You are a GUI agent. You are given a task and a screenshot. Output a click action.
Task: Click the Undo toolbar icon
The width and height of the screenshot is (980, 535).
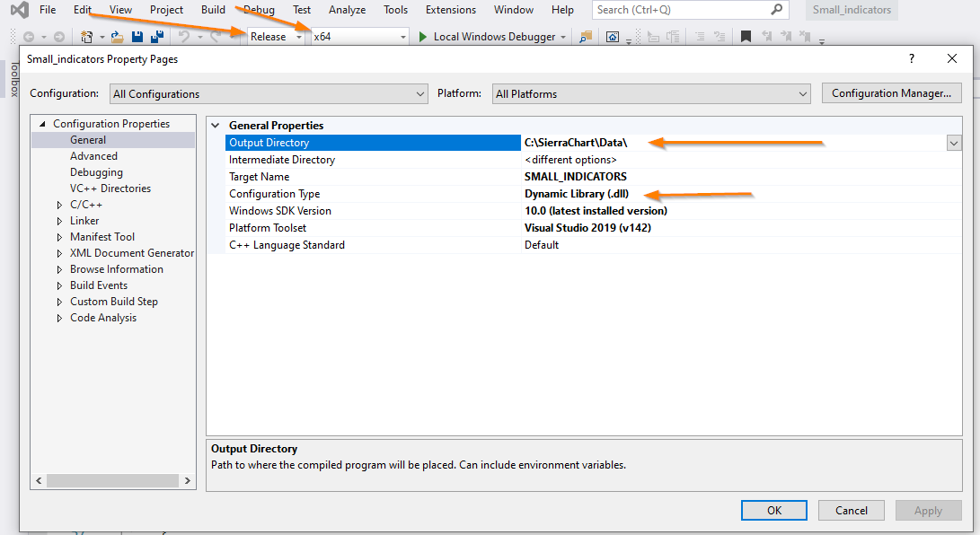click(x=184, y=37)
